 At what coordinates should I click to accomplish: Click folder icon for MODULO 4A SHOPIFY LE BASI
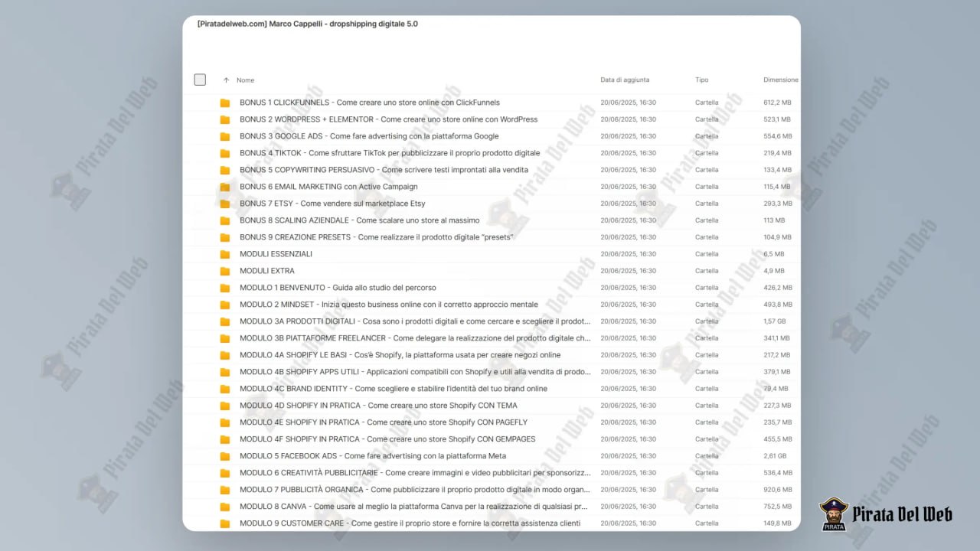pyautogui.click(x=225, y=355)
